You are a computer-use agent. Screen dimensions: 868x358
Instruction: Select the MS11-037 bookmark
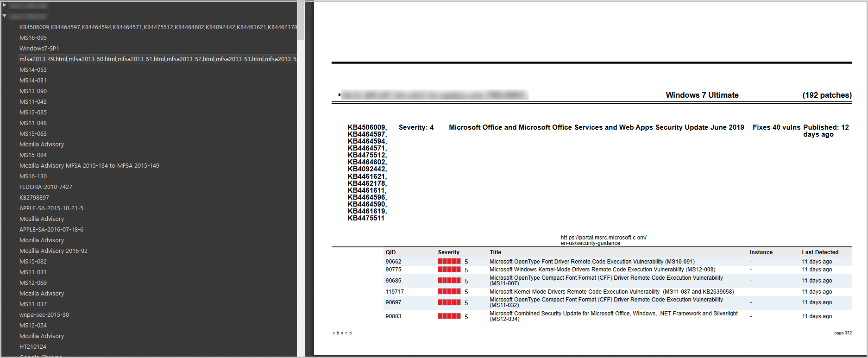click(x=33, y=304)
